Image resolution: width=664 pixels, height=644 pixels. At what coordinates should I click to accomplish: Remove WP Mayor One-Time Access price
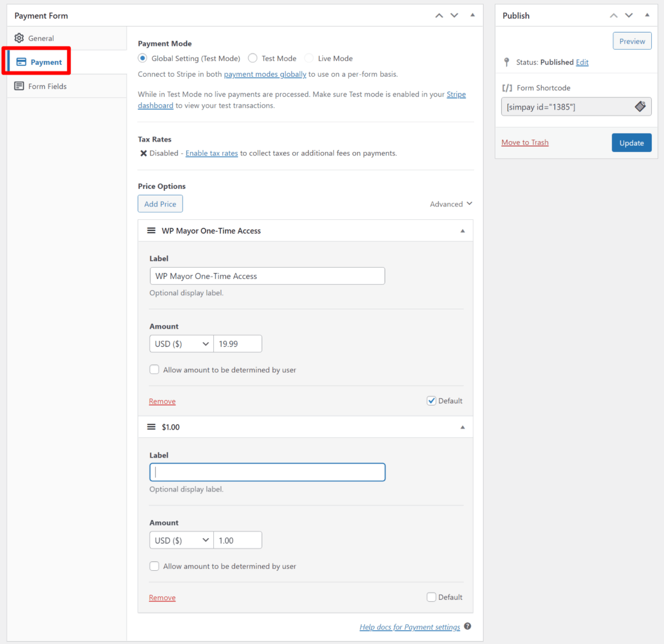162,401
